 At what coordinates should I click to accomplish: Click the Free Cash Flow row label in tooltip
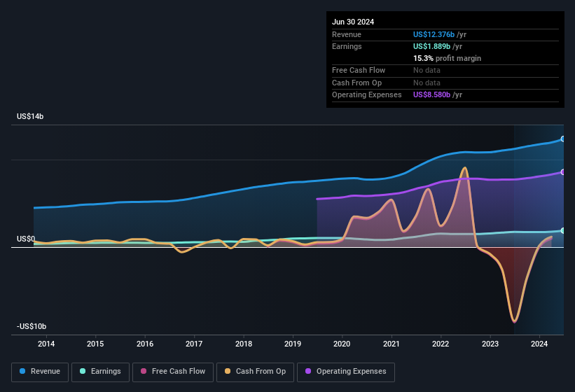(x=359, y=70)
